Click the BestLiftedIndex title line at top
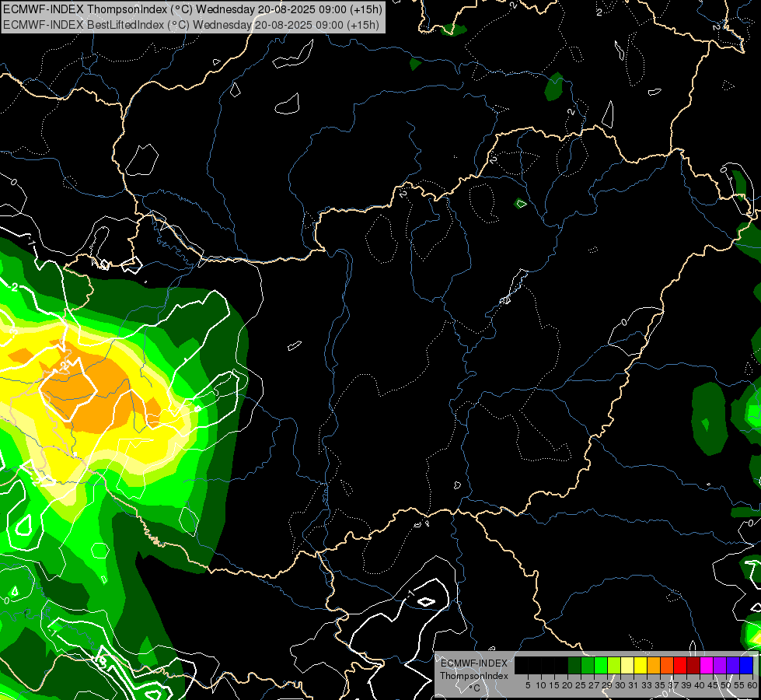 (x=190, y=25)
